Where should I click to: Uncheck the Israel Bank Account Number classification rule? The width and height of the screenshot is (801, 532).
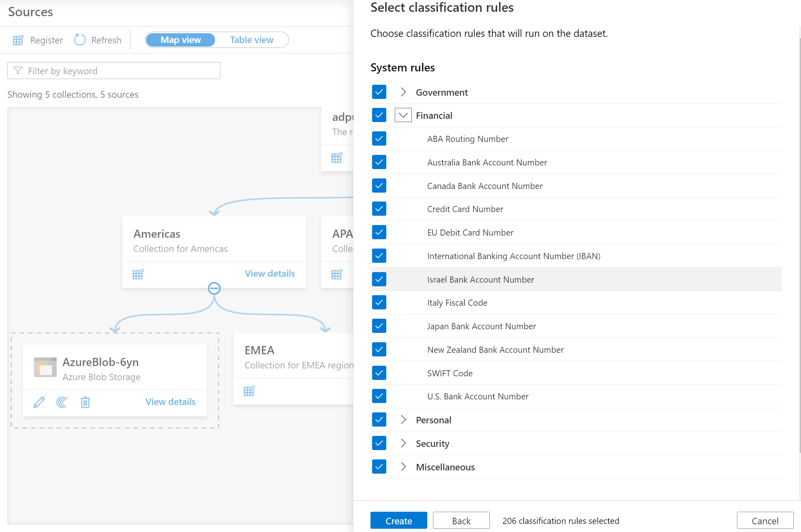click(x=379, y=279)
